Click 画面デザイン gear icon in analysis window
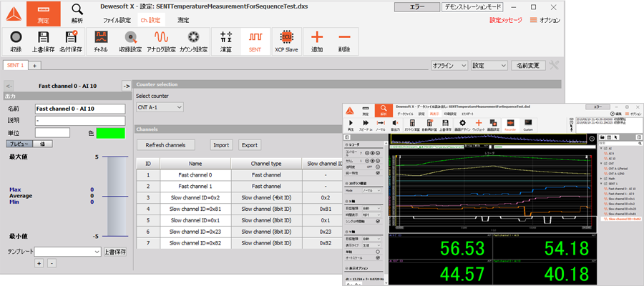The height and width of the screenshot is (286, 644). [462, 124]
